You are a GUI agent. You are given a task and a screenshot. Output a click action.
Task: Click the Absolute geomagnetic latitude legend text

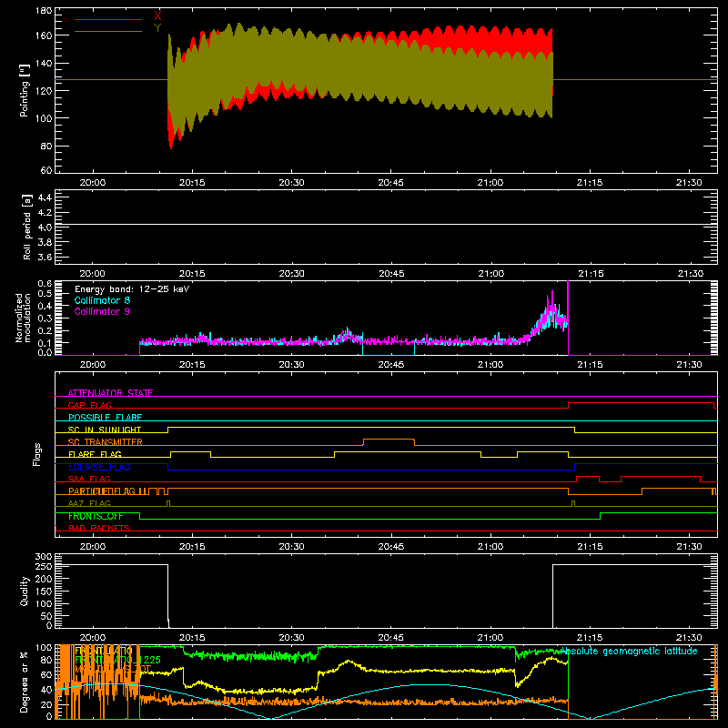629,651
